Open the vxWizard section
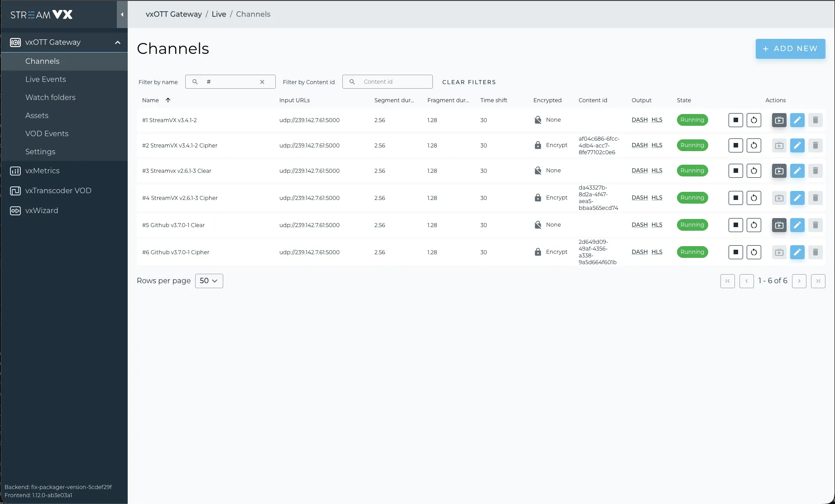Viewport: 835px width, 504px height. pos(64,210)
